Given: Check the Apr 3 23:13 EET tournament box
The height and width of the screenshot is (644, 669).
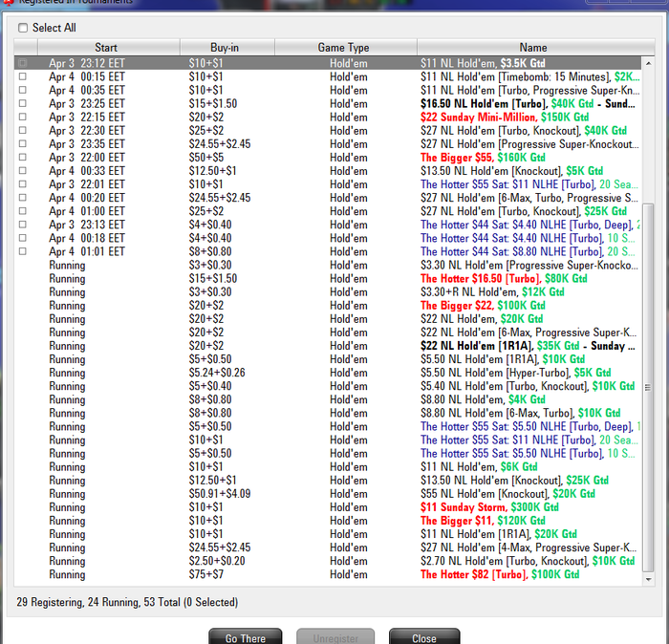Looking at the screenshot, I should [23, 225].
